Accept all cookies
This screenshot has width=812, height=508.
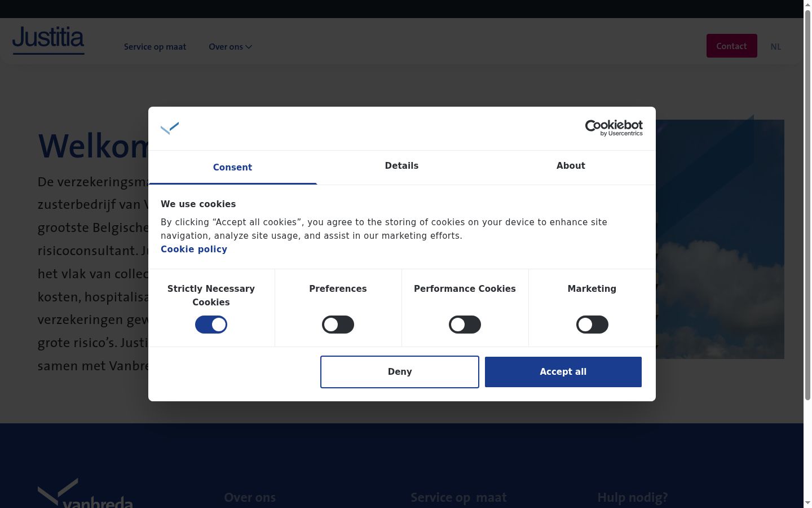[x=563, y=372]
